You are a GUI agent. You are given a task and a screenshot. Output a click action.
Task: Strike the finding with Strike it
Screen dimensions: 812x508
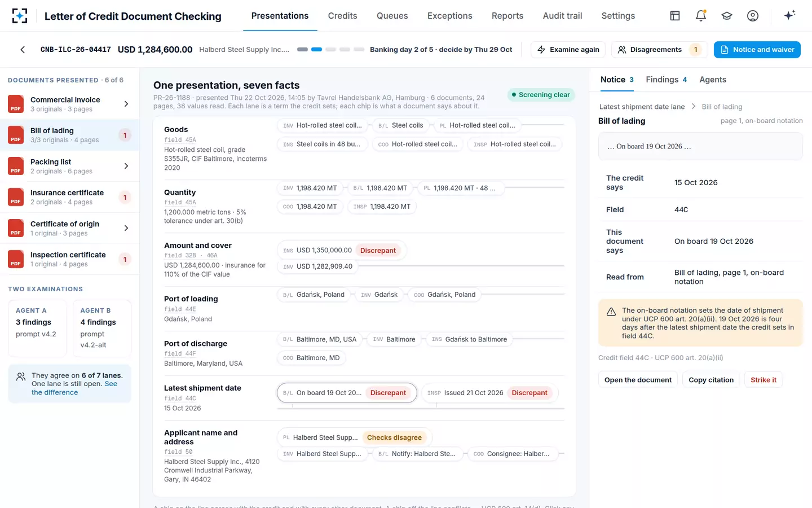coord(764,380)
